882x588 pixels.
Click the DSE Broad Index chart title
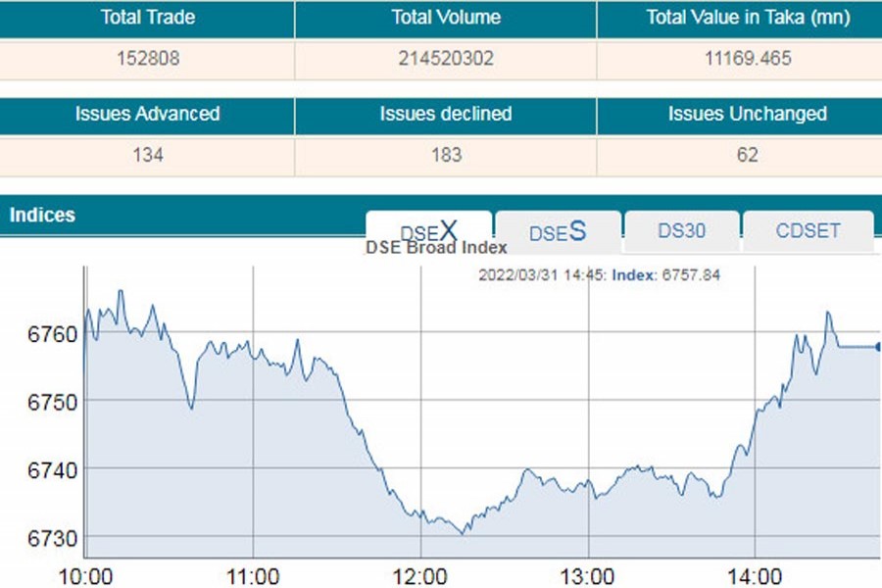click(x=436, y=248)
